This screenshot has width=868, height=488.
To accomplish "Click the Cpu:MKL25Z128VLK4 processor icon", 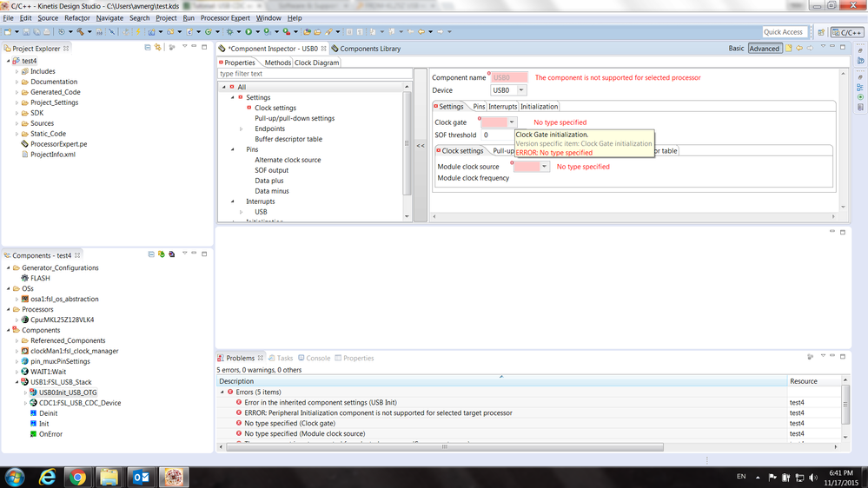I will pyautogui.click(x=25, y=320).
